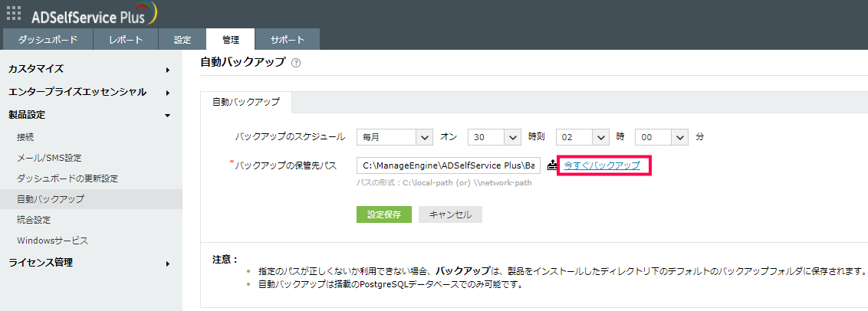Open the minute dropdown showing 00
868x311 pixels.
[661, 136]
